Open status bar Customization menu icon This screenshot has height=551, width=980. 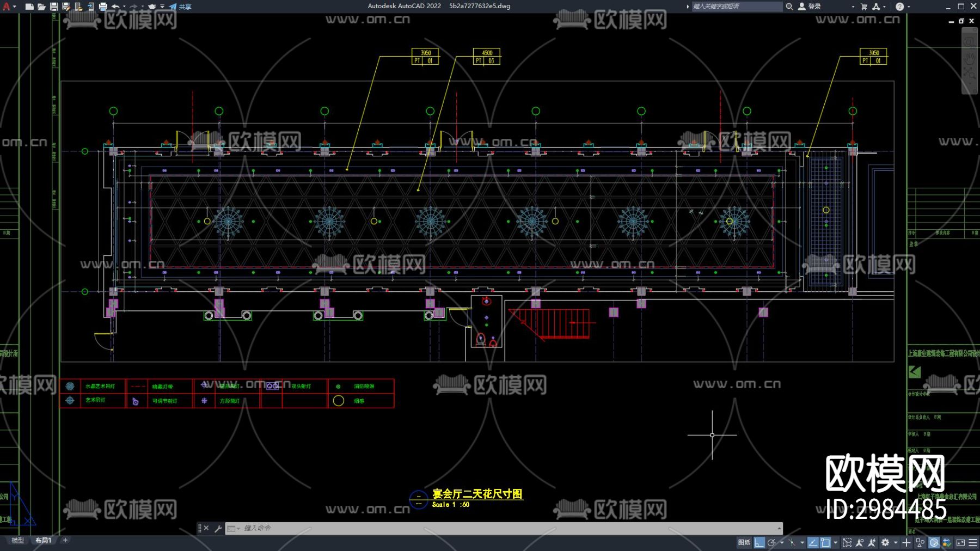tap(973, 542)
